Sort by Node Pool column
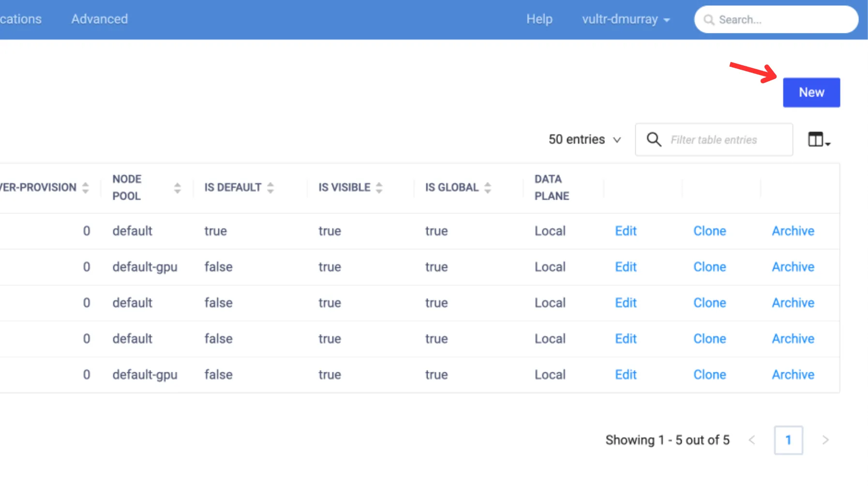This screenshot has width=868, height=492. (178, 188)
